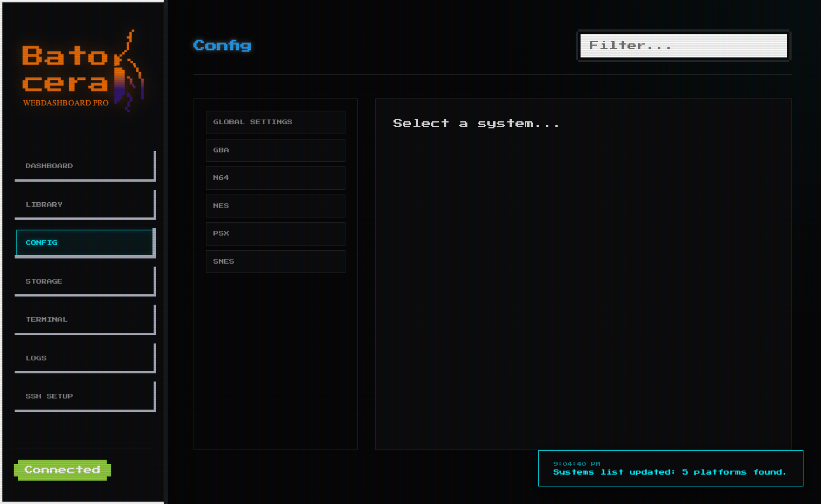This screenshot has width=821, height=504.
Task: Select the NES system
Action: 276,206
